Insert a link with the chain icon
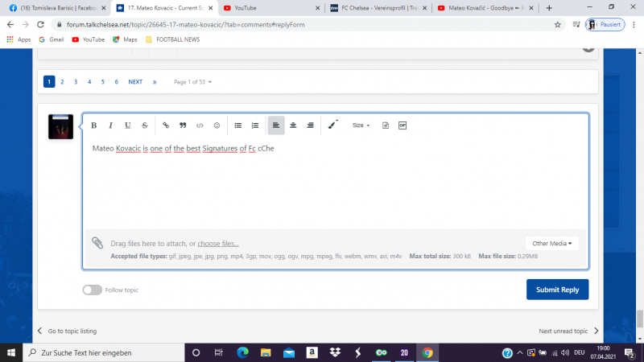644x362 pixels. pos(166,125)
